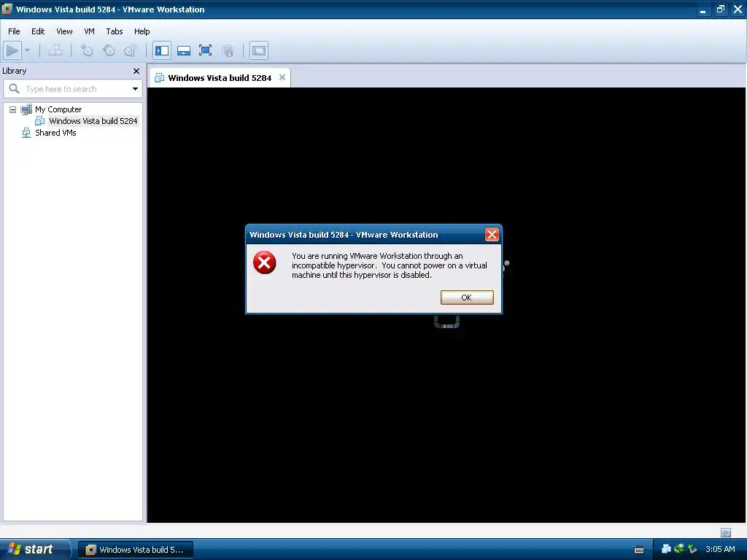Click the Send Ctrl+Alt+Del toolbar icon

(x=55, y=50)
